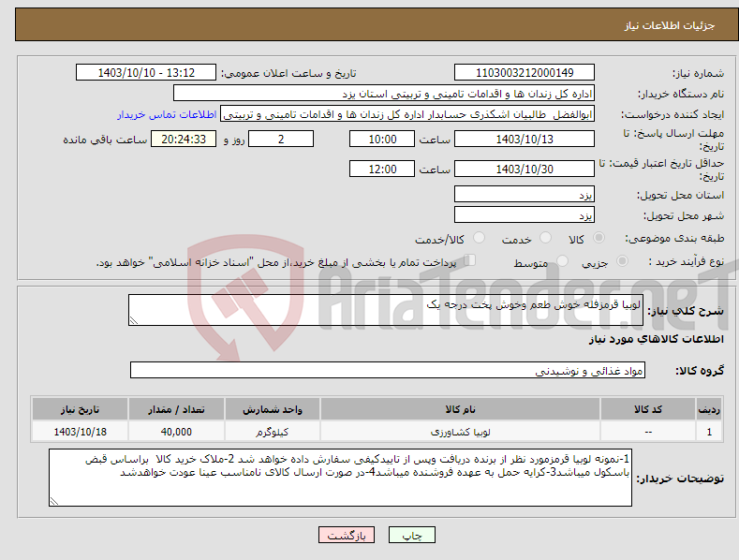Select the خدمت radio button
The image size is (739, 560).
coord(545,238)
